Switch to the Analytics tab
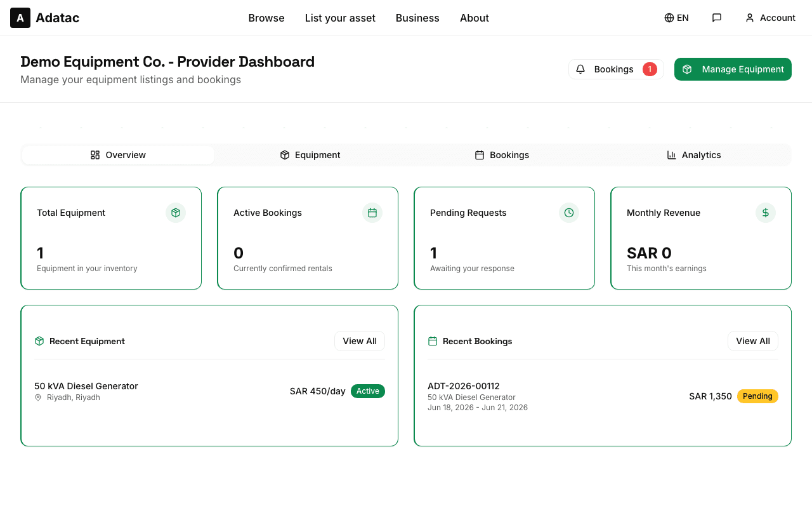812x508 pixels. (694, 155)
